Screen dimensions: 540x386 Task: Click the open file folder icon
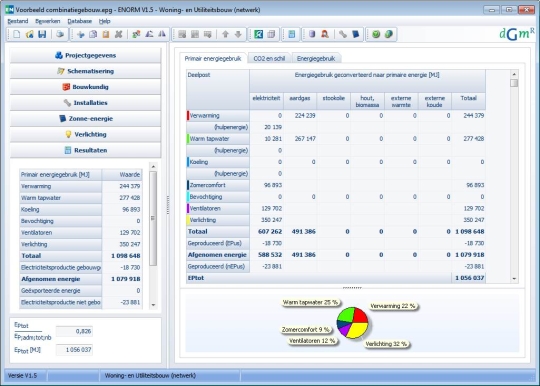point(29,34)
